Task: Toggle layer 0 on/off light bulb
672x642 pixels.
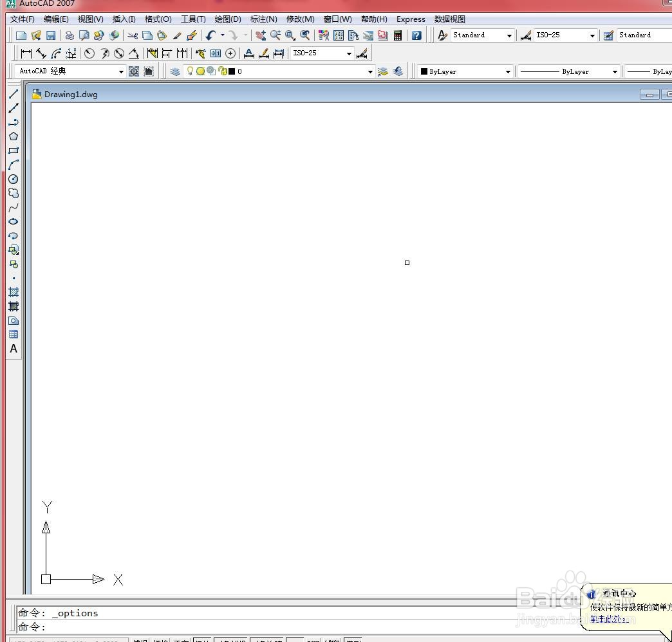Action: 190,71
